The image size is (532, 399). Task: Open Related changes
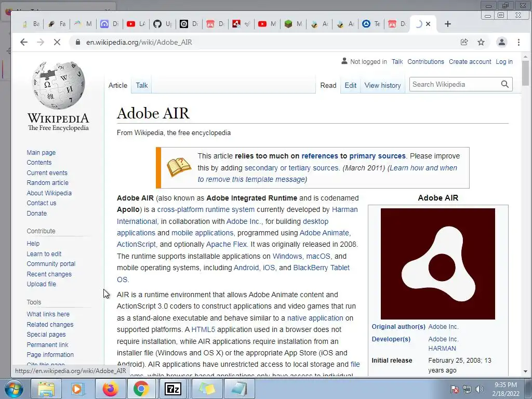50,325
